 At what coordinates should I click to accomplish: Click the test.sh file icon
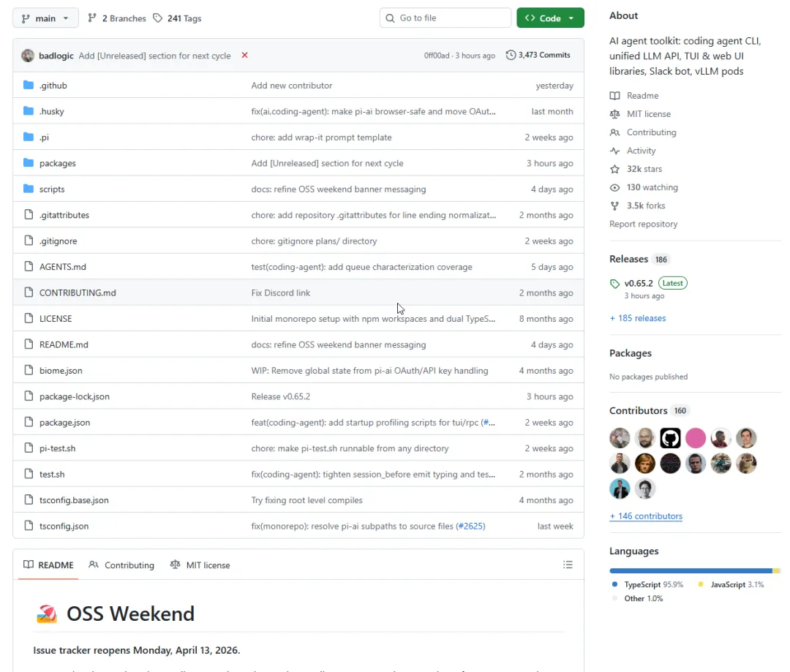coord(29,474)
